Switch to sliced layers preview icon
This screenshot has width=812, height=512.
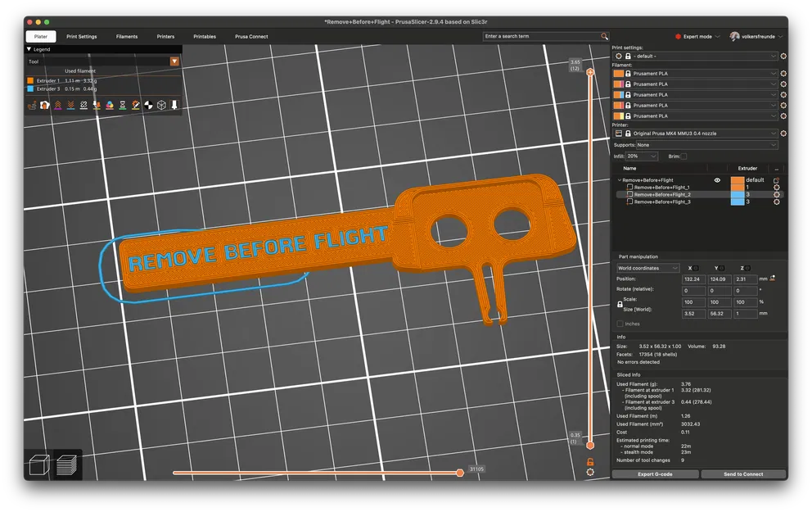(65, 465)
